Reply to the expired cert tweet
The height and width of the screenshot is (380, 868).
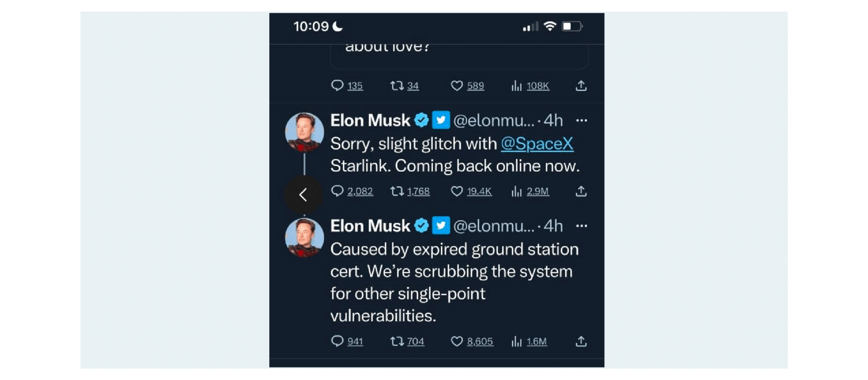337,341
